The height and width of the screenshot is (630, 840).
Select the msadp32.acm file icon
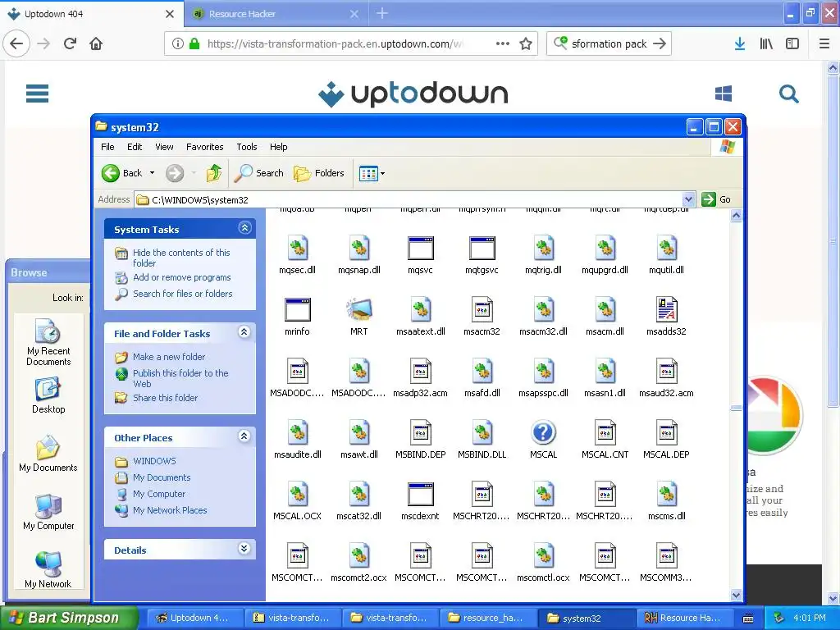pyautogui.click(x=421, y=372)
